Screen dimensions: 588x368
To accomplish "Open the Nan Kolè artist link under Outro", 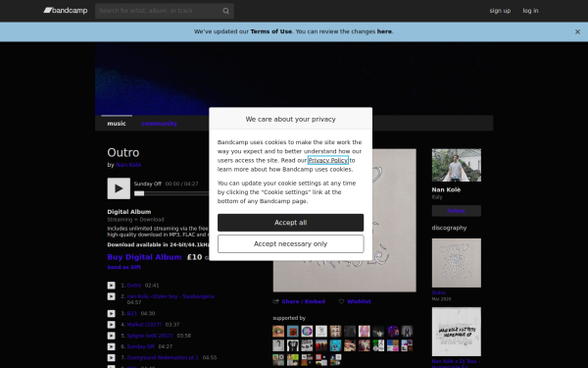I will [128, 165].
